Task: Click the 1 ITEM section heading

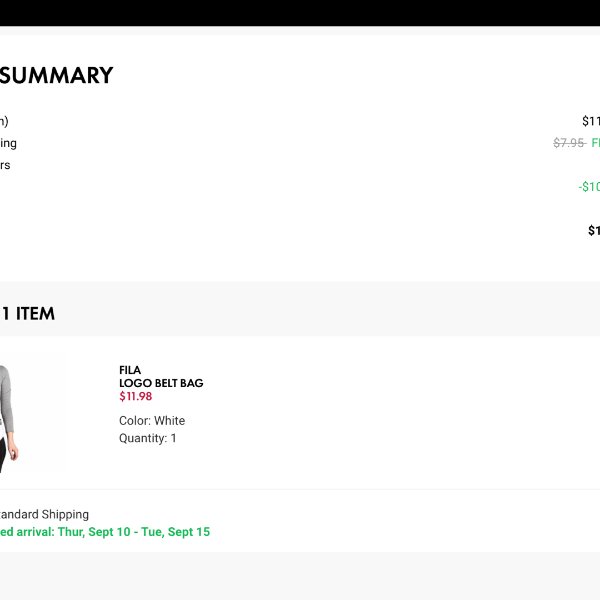Action: [28, 314]
